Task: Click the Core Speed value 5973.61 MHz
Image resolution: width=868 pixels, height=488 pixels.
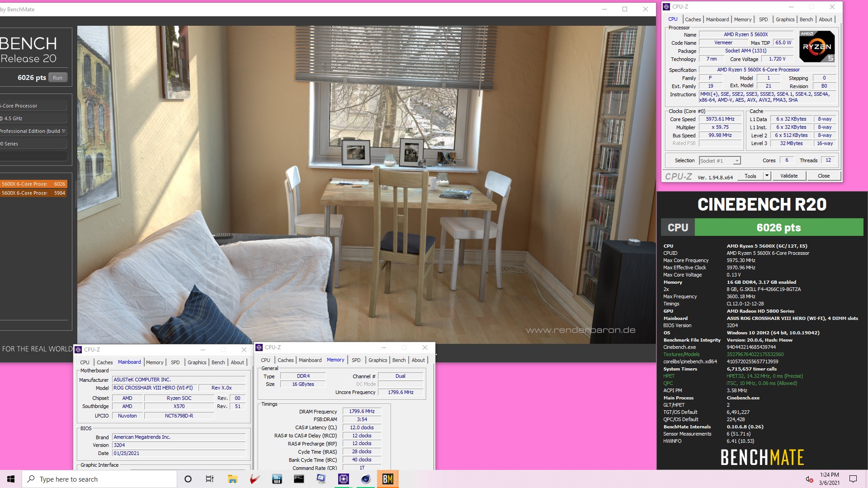Action: [720, 119]
